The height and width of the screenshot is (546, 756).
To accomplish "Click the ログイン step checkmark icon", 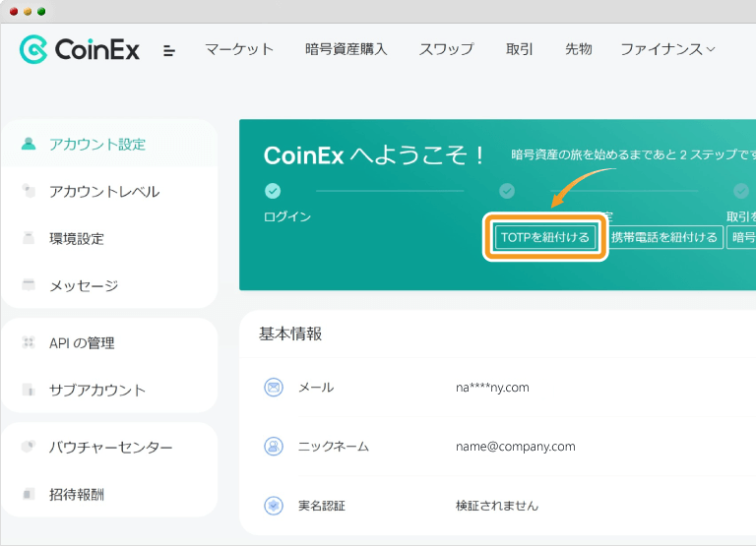I will coord(273,191).
